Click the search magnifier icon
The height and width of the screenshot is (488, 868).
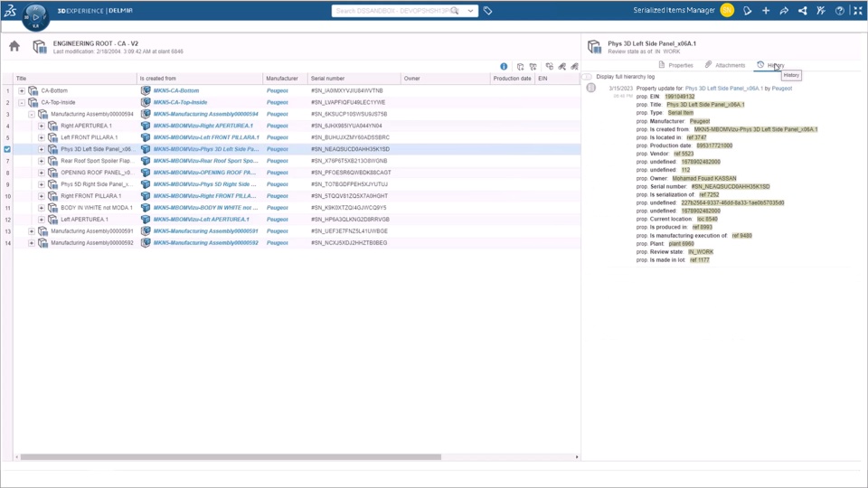click(455, 11)
